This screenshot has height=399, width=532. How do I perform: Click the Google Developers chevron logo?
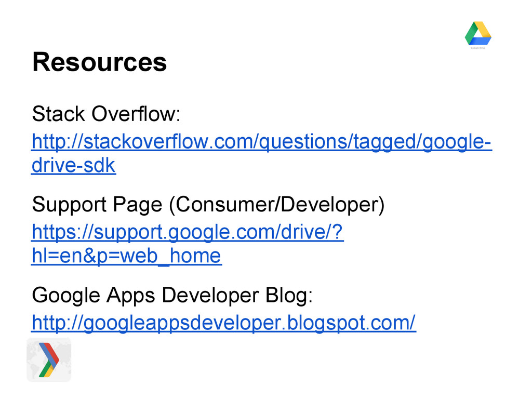point(49,360)
